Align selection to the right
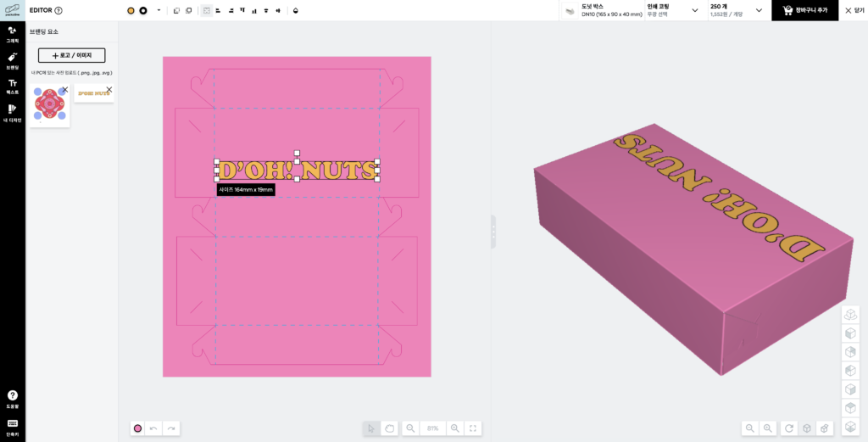 click(x=231, y=10)
